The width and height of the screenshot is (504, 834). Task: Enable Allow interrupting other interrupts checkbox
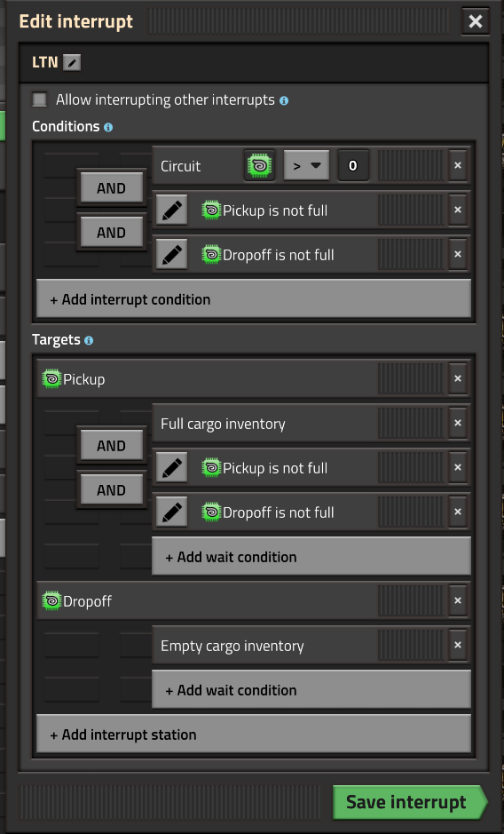coord(40,99)
